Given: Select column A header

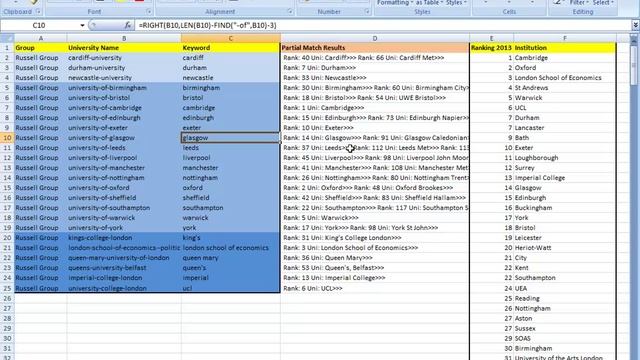Looking at the screenshot, I should pos(40,38).
